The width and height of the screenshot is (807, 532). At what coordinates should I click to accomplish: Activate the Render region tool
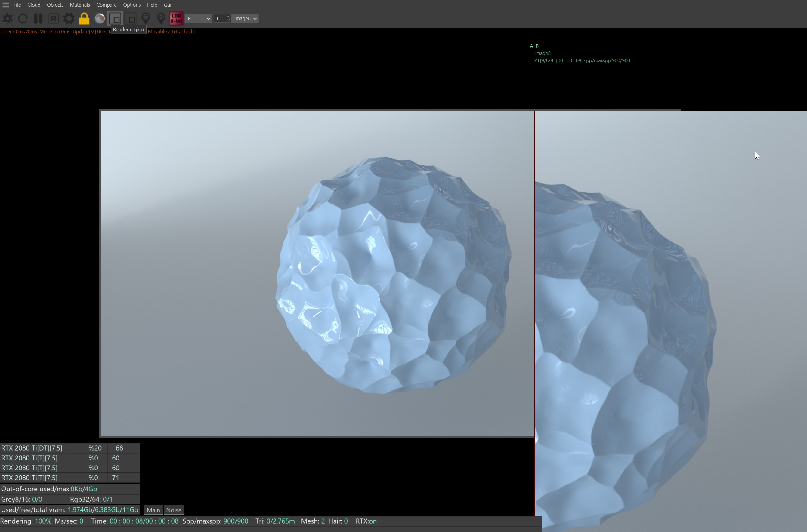coord(115,18)
